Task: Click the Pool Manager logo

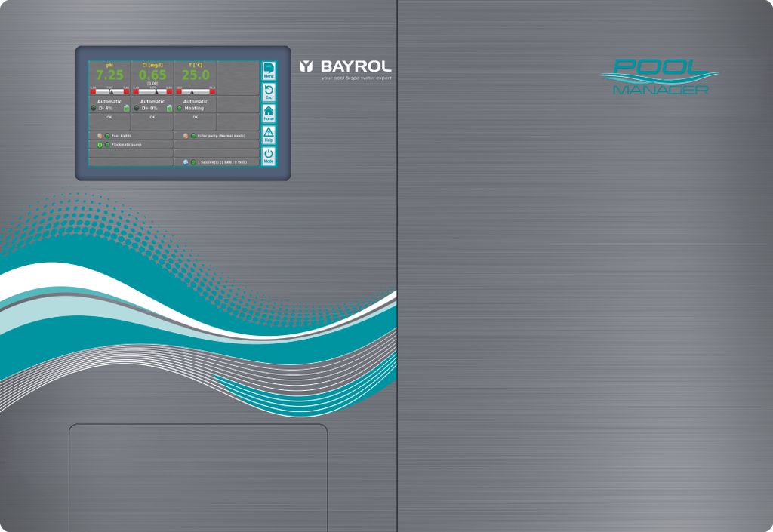Action: (x=660, y=76)
